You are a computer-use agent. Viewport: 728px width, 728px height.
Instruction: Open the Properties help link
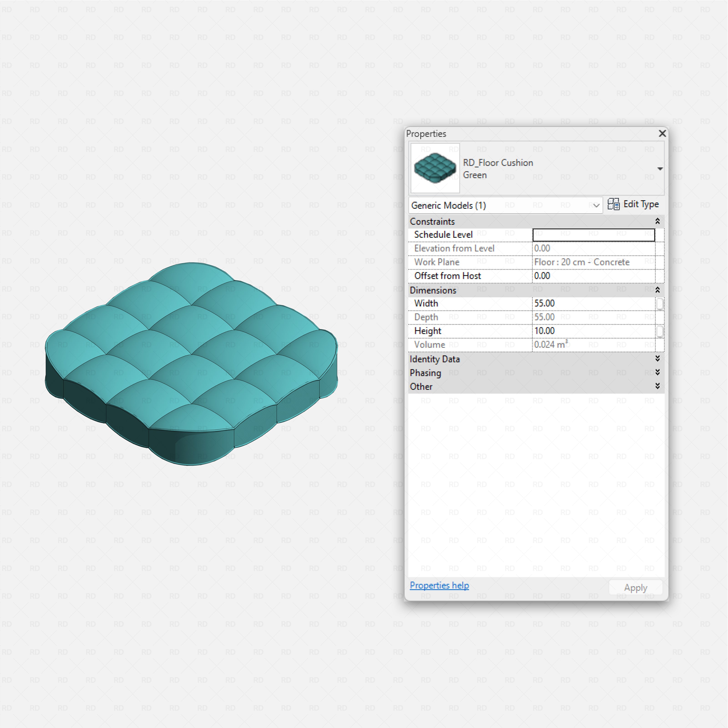(x=439, y=585)
